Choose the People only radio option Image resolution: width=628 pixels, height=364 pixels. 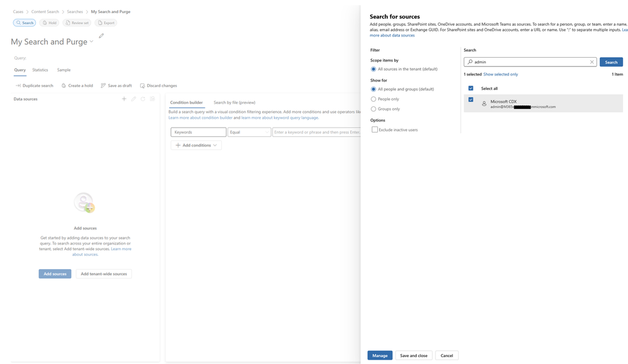373,99
